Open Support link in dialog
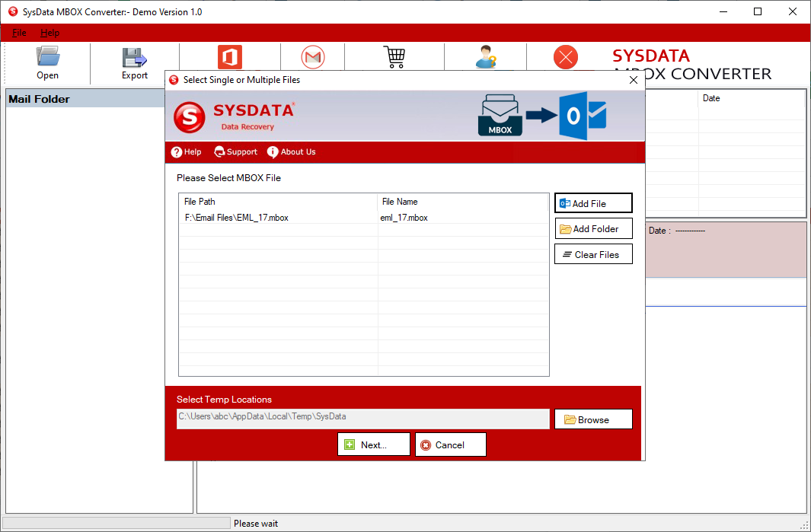 pyautogui.click(x=235, y=152)
